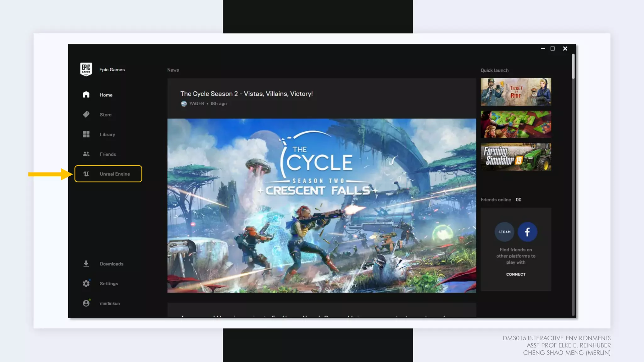This screenshot has width=644, height=362.
Task: Maximize the Epic Games launcher window
Action: tap(552, 49)
